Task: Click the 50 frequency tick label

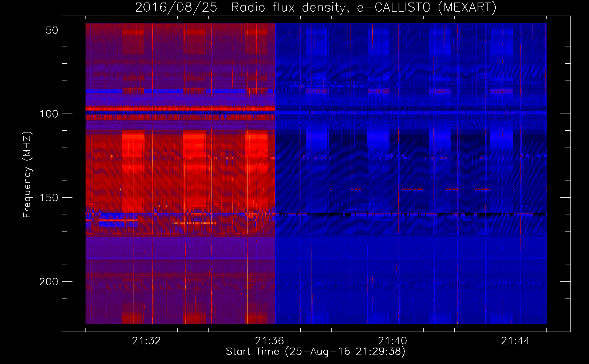Action: [52, 30]
